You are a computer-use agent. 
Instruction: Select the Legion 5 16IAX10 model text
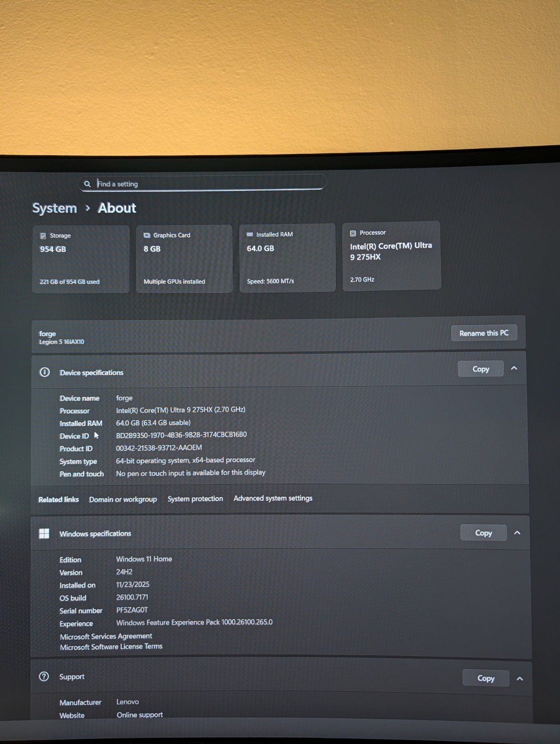click(61, 342)
